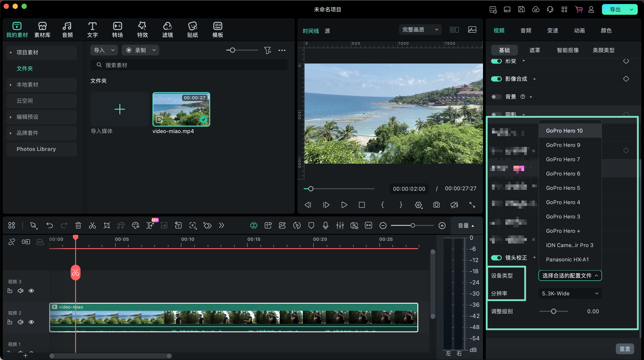Open the shopping cart icon in title bar
This screenshot has height=360, width=644.
[579, 9]
